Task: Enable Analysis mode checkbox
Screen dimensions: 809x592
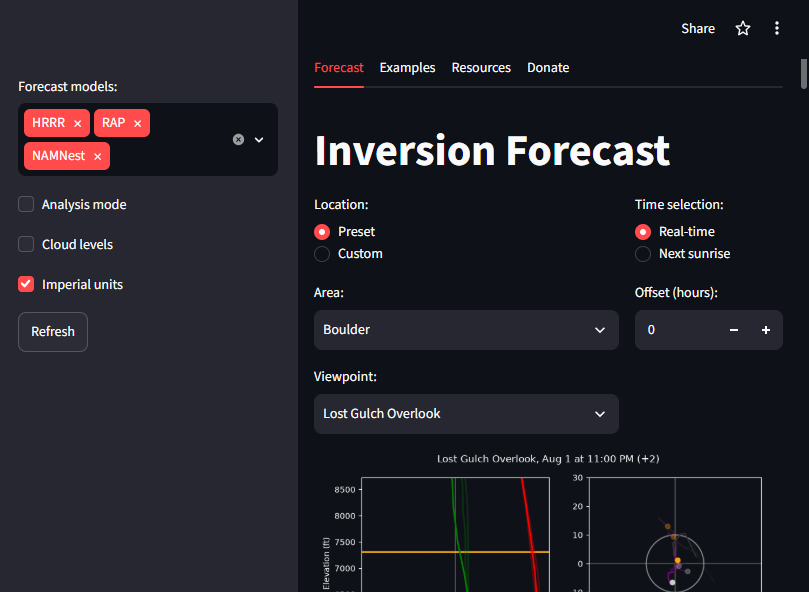Action: [x=26, y=204]
